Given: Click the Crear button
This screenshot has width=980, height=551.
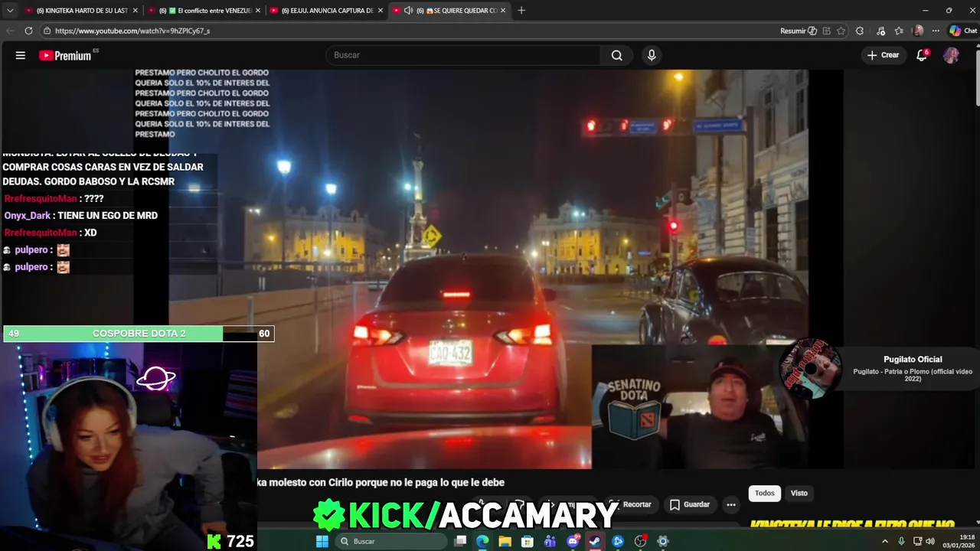Looking at the screenshot, I should (883, 55).
